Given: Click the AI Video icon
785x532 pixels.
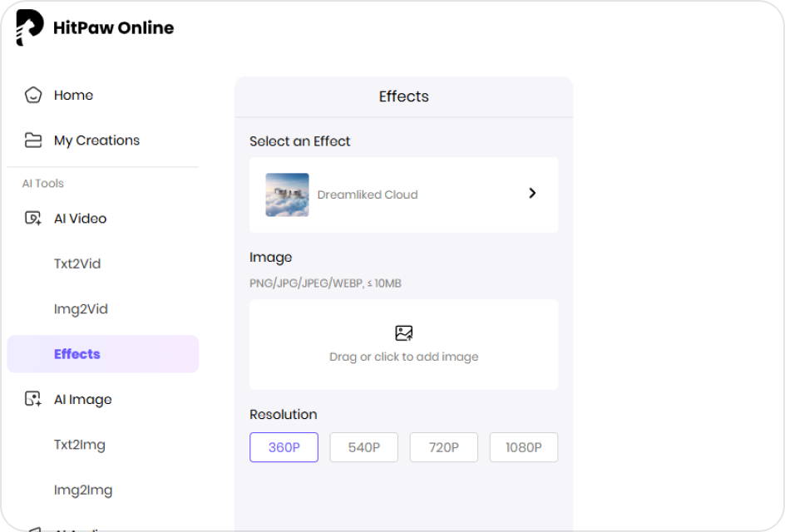Looking at the screenshot, I should point(33,218).
